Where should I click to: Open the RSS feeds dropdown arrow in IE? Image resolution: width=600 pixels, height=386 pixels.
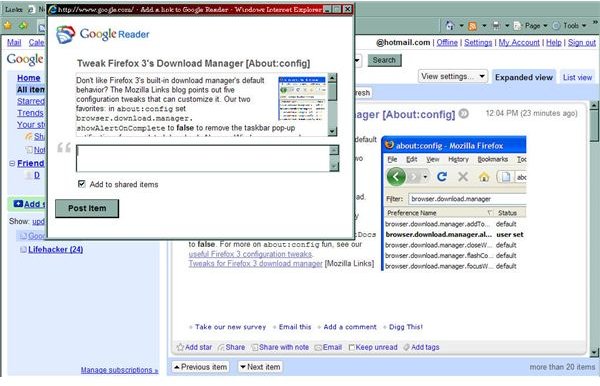coord(484,26)
